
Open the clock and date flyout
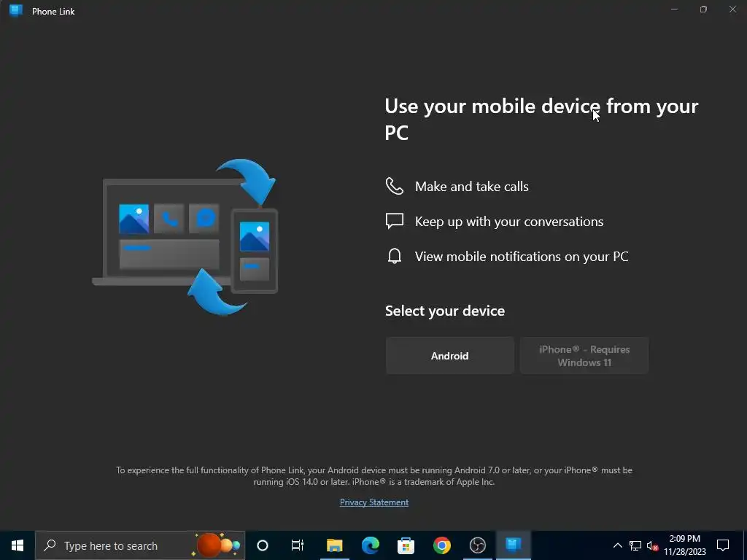coord(685,545)
